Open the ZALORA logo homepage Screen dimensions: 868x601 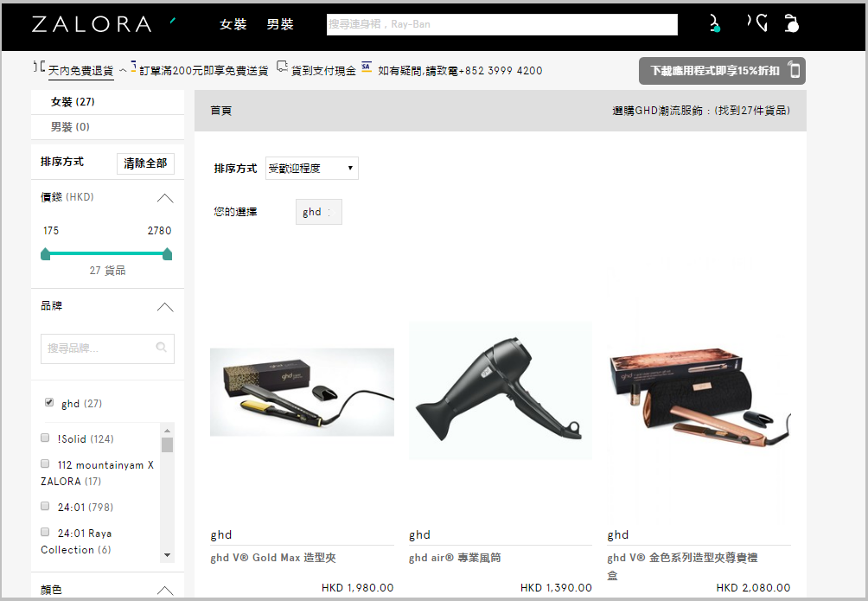point(92,24)
